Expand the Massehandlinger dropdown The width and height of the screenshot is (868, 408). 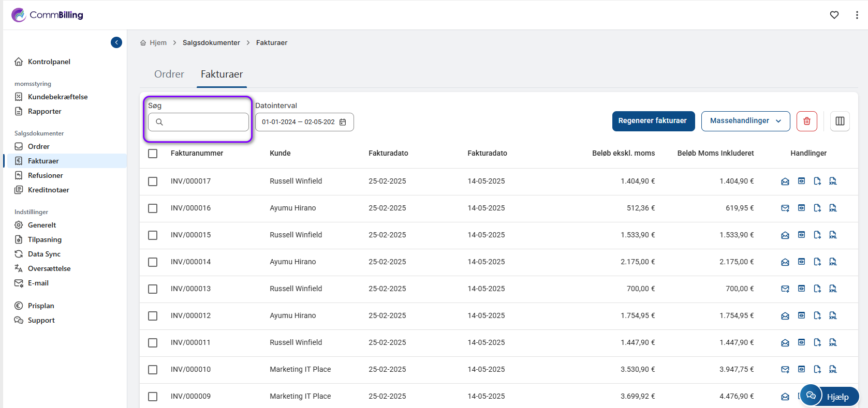coord(745,121)
